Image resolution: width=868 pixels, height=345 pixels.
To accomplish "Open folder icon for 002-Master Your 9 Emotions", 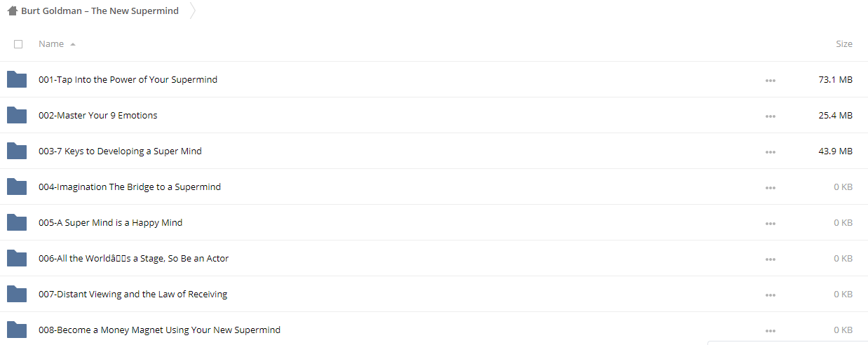I will tap(17, 115).
